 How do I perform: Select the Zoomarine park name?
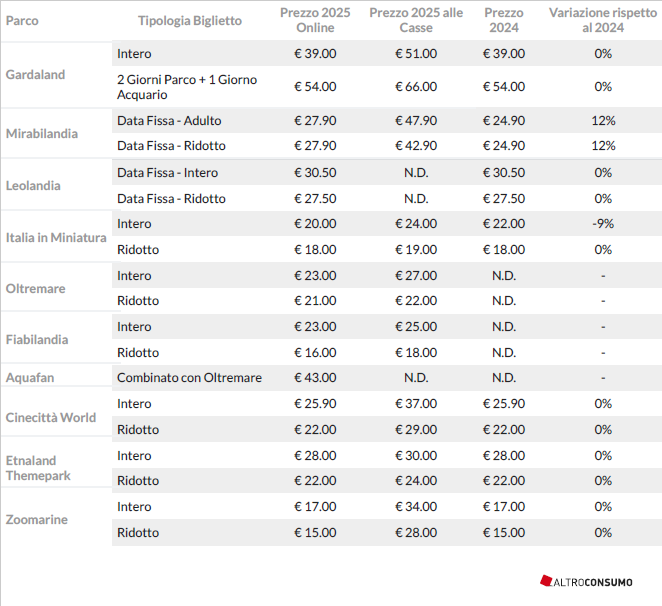[37, 519]
